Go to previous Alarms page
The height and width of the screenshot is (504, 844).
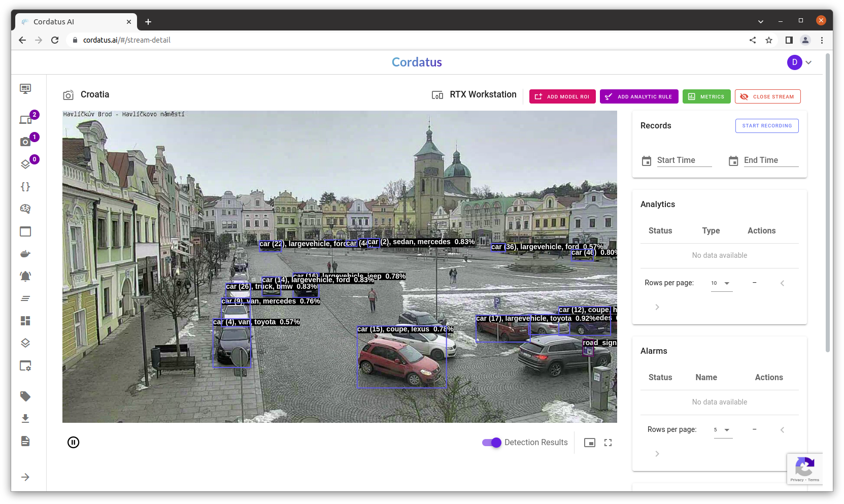pyautogui.click(x=782, y=430)
